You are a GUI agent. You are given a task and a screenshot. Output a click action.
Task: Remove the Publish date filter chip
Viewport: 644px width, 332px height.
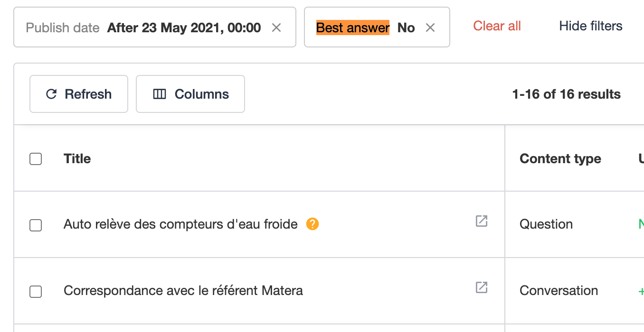tap(276, 28)
